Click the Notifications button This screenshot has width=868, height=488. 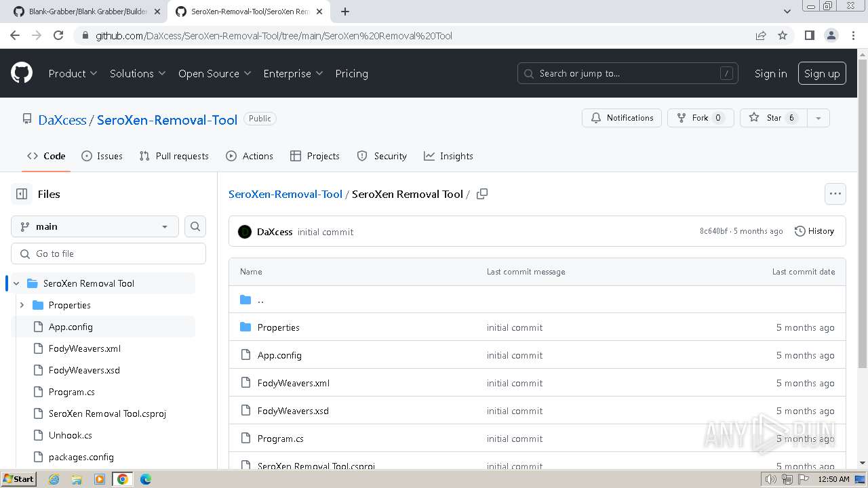point(622,118)
